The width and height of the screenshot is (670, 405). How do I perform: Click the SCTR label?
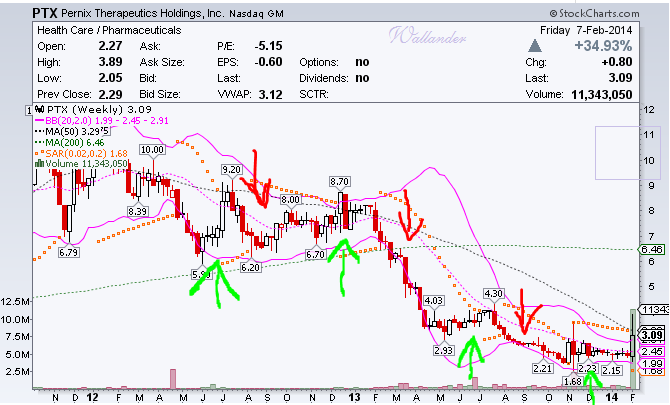point(314,94)
